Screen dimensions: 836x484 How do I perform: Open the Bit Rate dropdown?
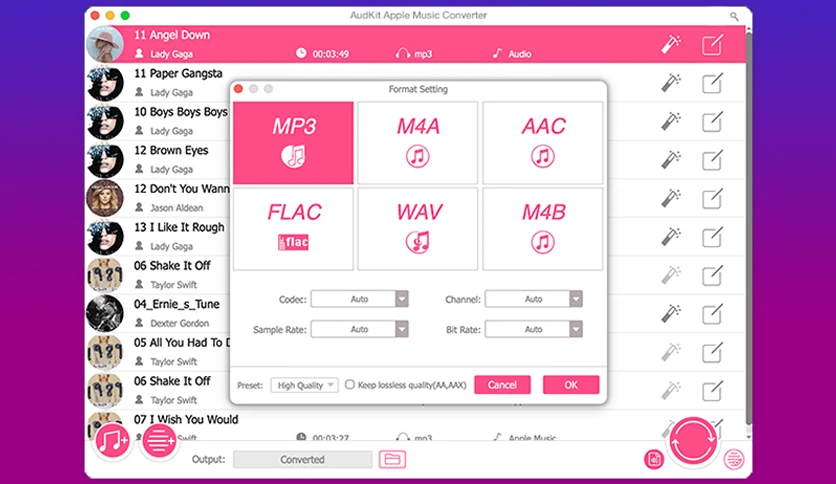[x=534, y=329]
